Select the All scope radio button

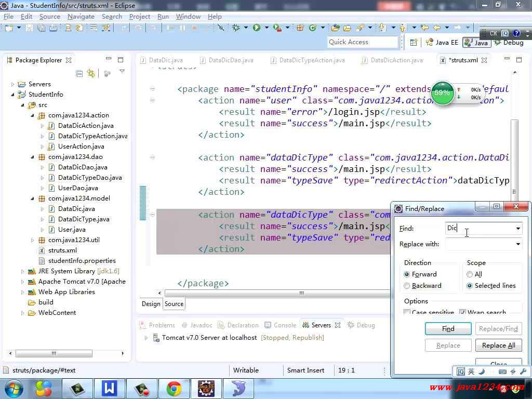click(470, 274)
